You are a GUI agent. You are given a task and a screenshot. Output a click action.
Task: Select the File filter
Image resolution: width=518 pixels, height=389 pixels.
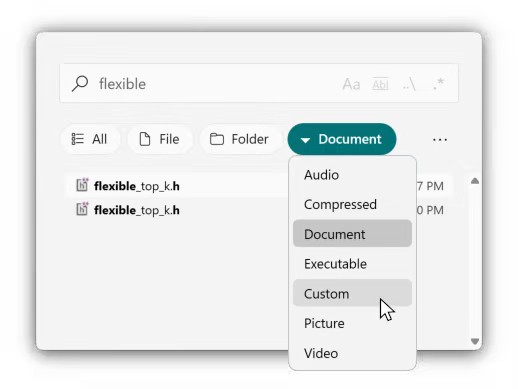point(159,139)
